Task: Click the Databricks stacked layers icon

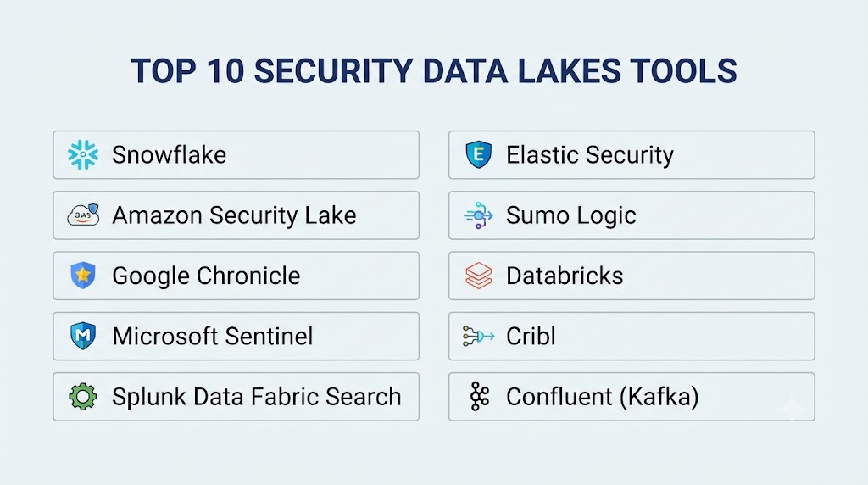Action: (478, 276)
